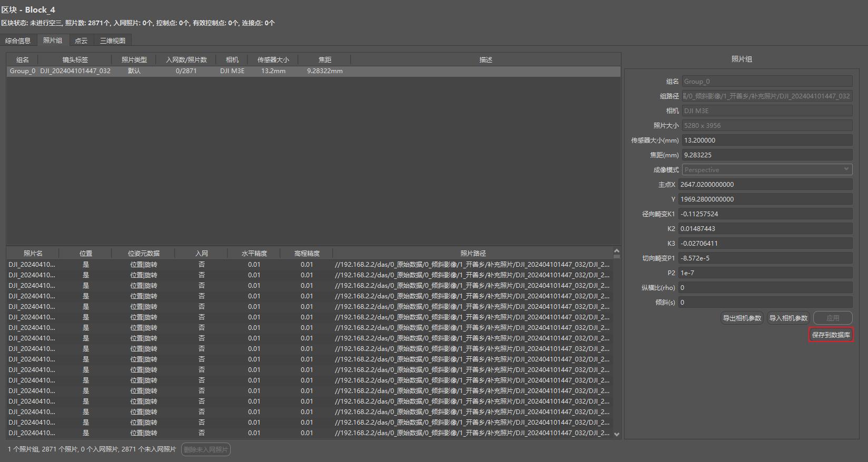868x462 pixels.
Task: Open the 成像模式 Perspective dropdown
Action: 767,169
